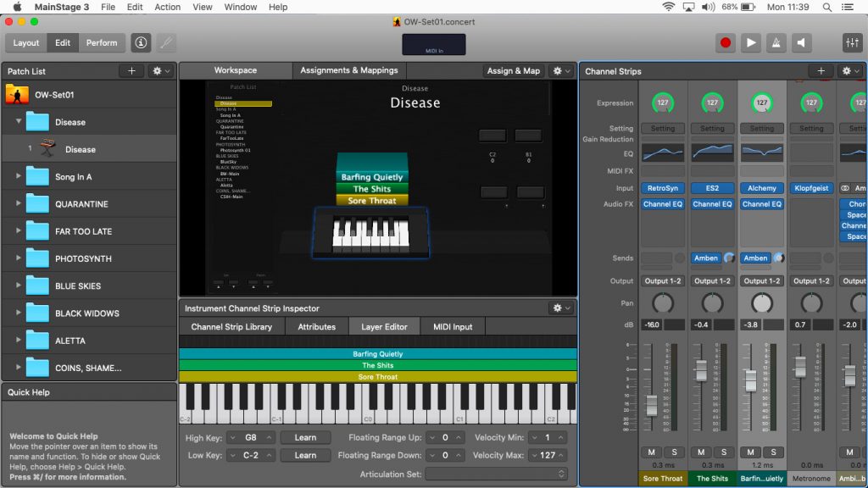
Task: Open the Window menu
Action: (240, 7)
